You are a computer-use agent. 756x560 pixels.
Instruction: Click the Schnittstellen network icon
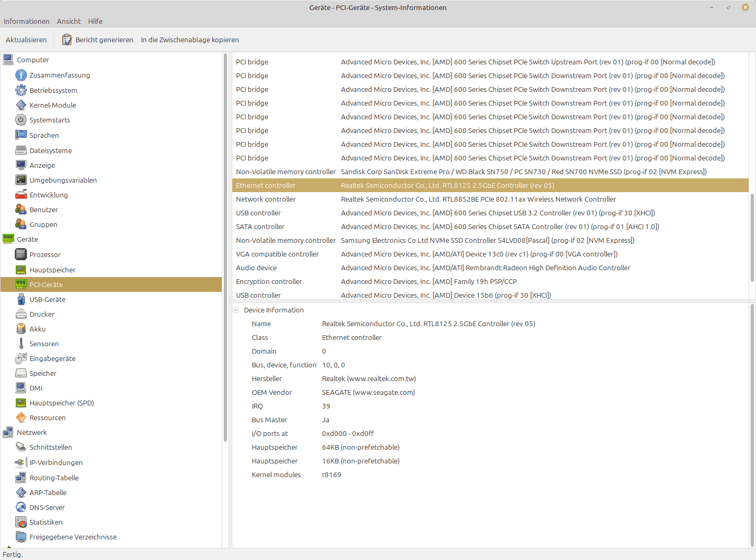coord(21,447)
